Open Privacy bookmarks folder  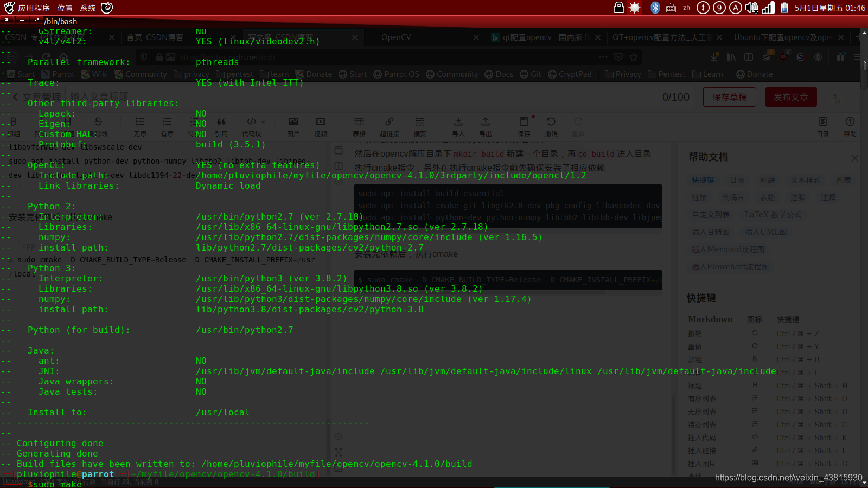(x=623, y=74)
